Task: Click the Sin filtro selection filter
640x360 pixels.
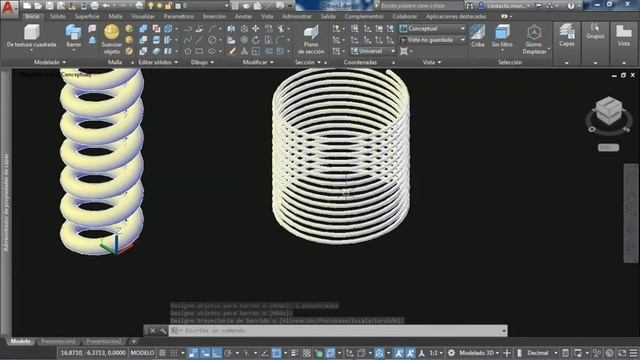Action: [502, 36]
